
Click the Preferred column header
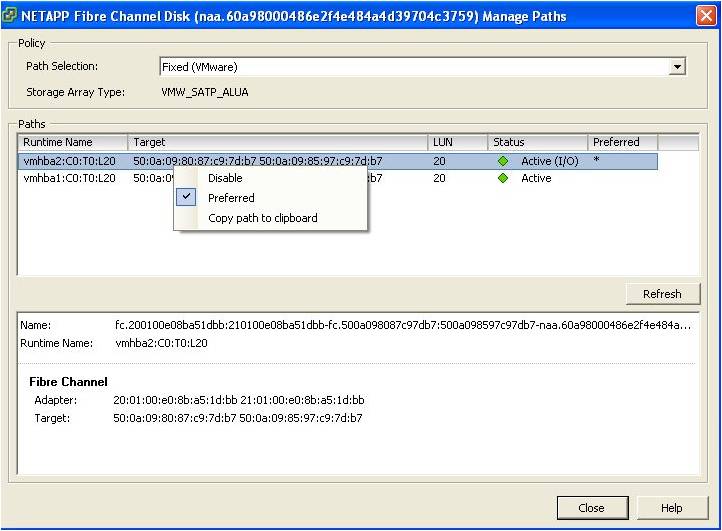coord(622,142)
